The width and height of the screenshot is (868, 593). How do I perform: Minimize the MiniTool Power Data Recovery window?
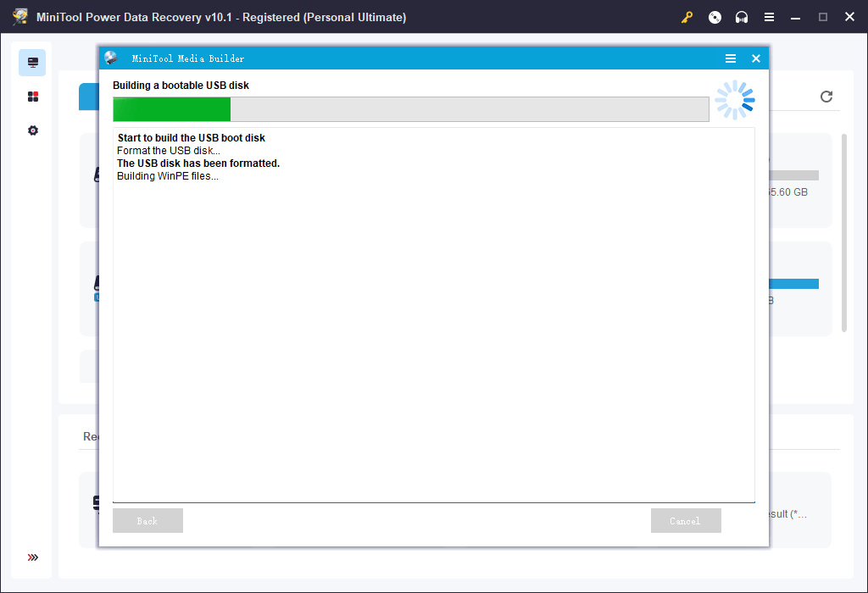coord(795,17)
